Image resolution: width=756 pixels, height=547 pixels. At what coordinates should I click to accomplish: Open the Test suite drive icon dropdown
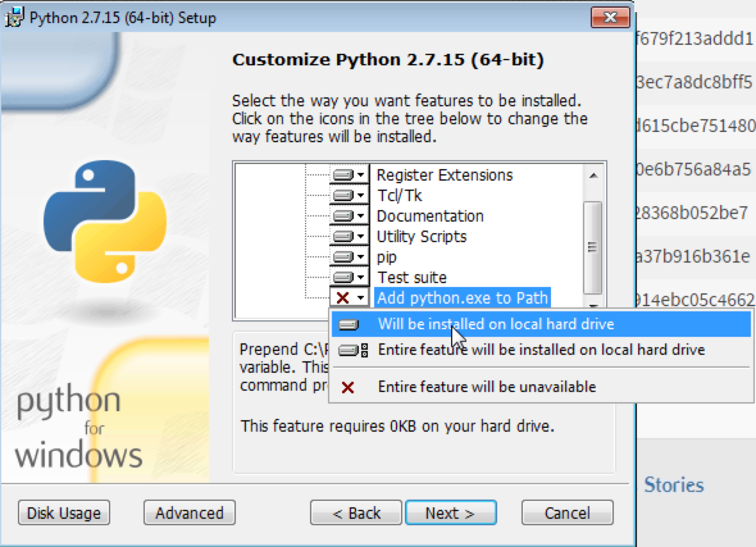[x=350, y=277]
